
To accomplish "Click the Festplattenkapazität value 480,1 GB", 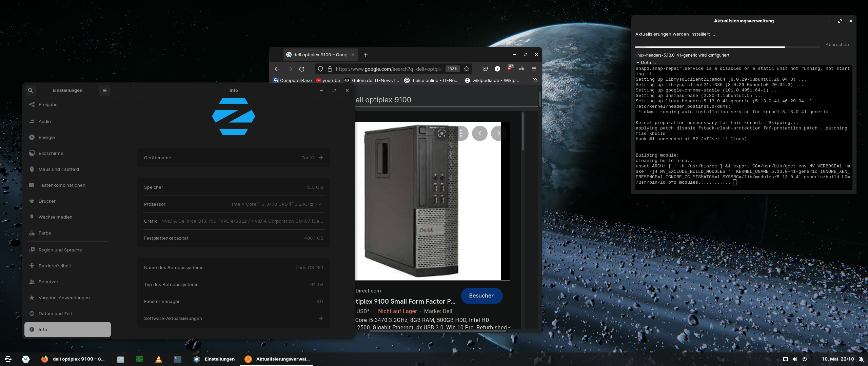I will pos(314,238).
